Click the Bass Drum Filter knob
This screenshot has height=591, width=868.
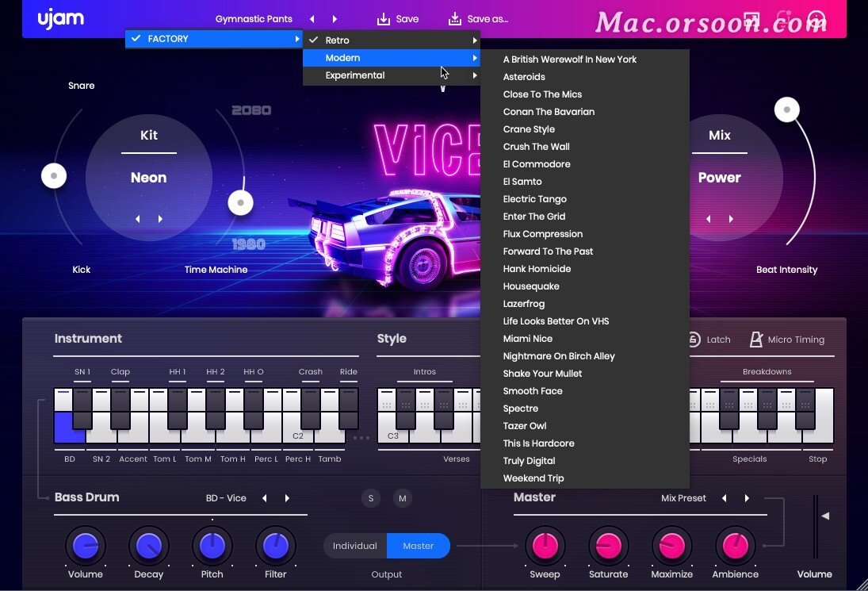point(276,546)
